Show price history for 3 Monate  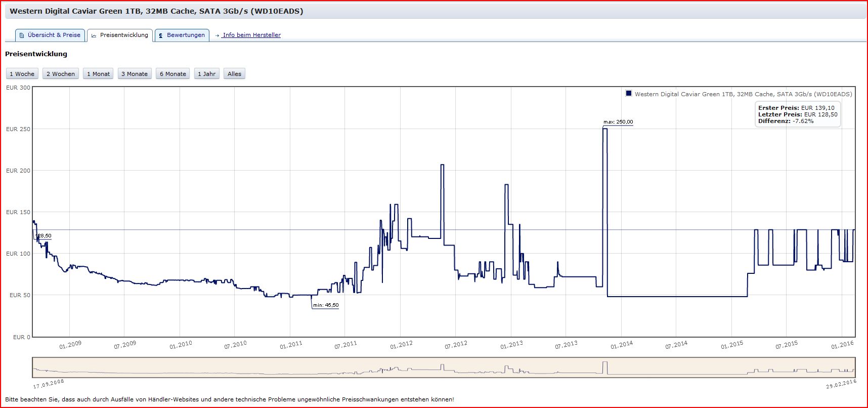click(135, 74)
